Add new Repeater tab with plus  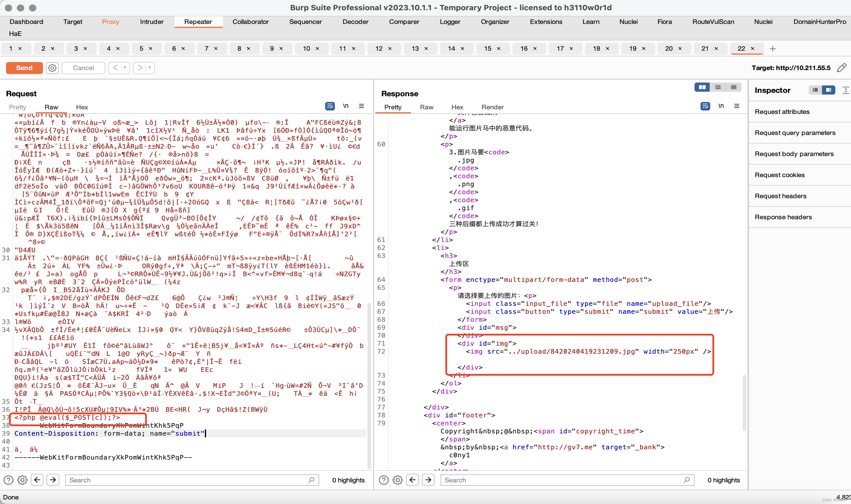(x=773, y=49)
